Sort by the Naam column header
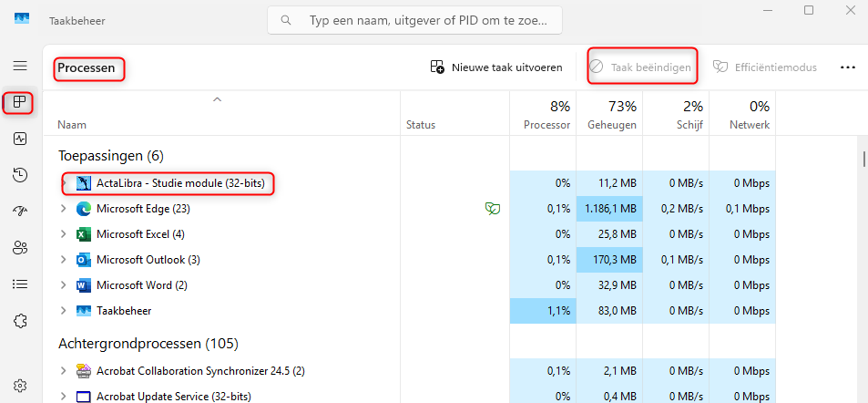 pos(72,125)
